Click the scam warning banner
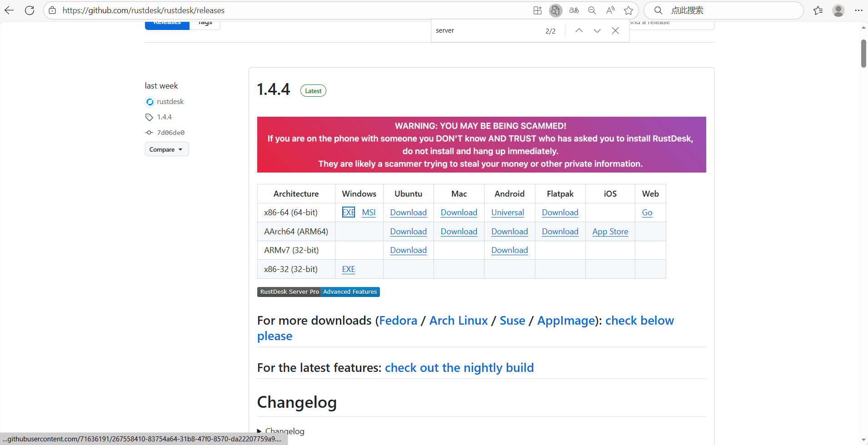This screenshot has width=868, height=445. click(481, 145)
